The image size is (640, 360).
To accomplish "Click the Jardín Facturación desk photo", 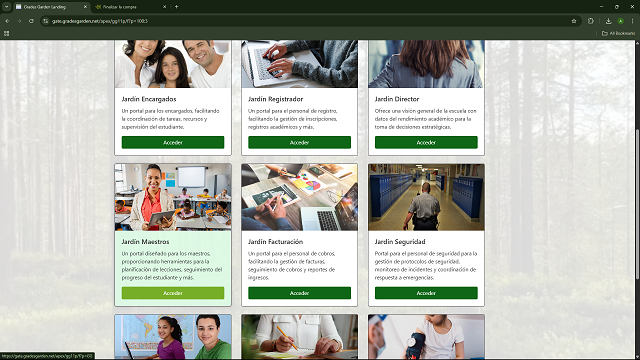I will tap(299, 197).
